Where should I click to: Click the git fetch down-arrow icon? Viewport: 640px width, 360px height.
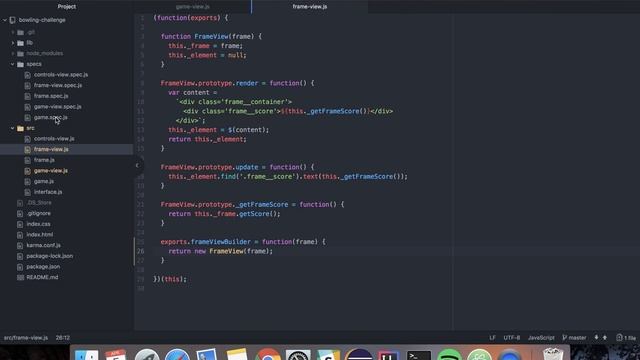[596, 338]
